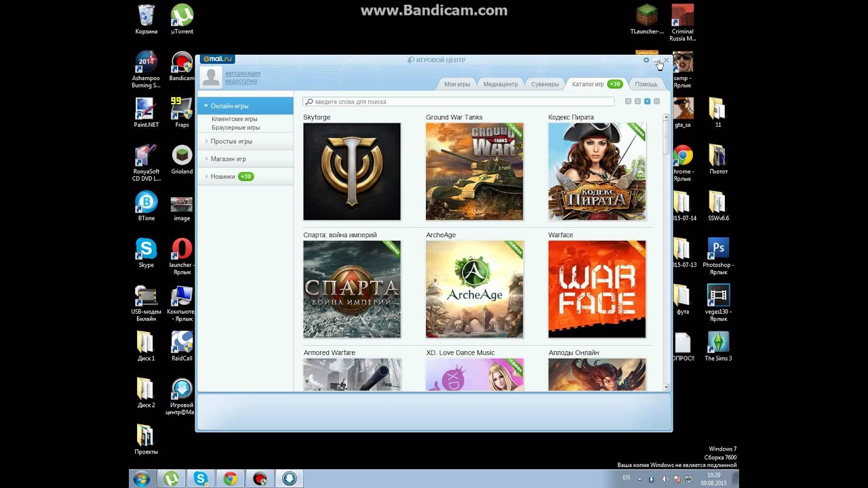Open Criminal Russia desktop shortcut
This screenshot has height=488, width=868.
pyautogui.click(x=683, y=22)
